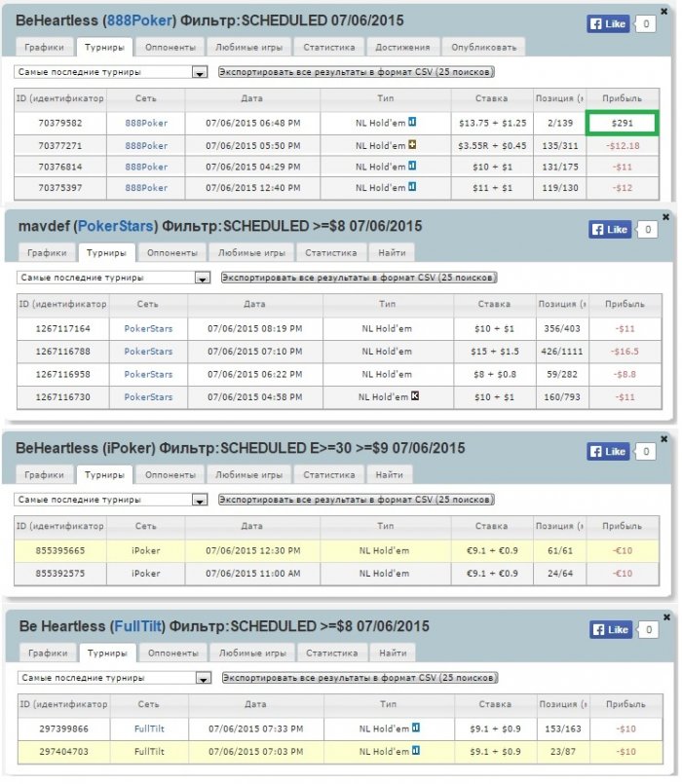
Task: Click the game type icon for tournament 70376814
Action: [412, 166]
